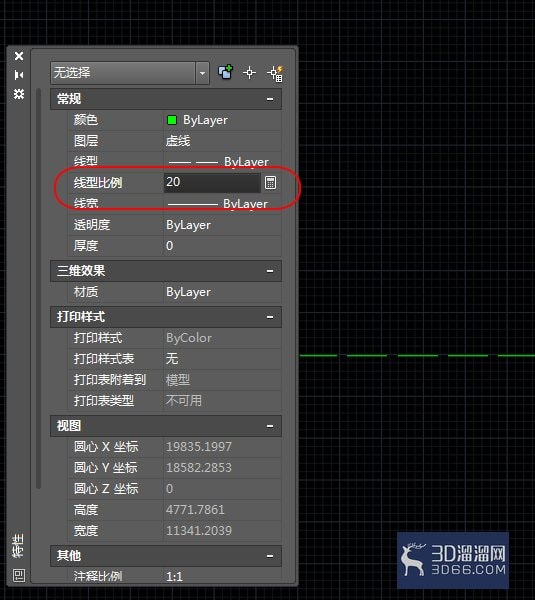Image resolution: width=535 pixels, height=600 pixels.
Task: Open the 材质 ByLayer dropdown
Action: point(222,292)
